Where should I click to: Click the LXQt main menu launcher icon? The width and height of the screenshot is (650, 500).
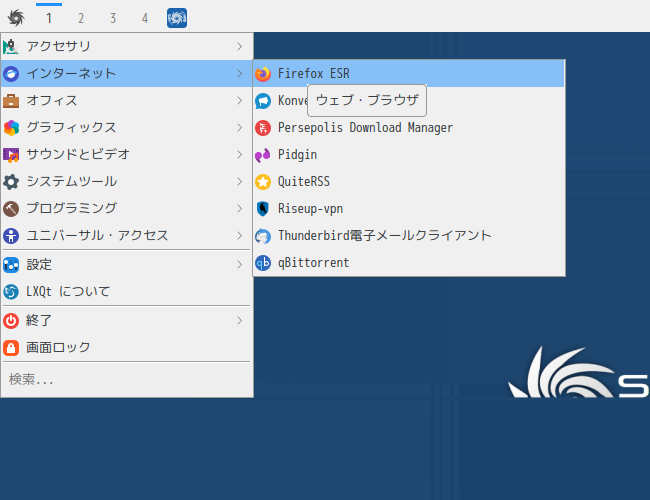[x=16, y=18]
